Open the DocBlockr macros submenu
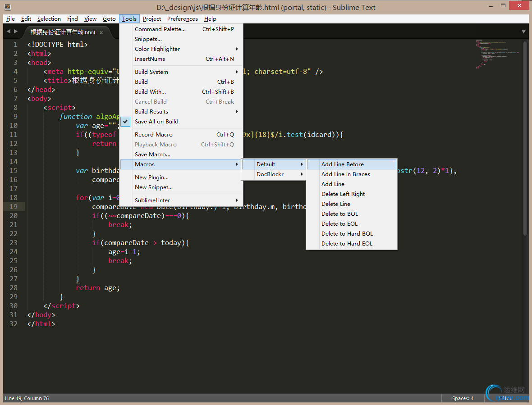This screenshot has width=532, height=405. pyautogui.click(x=274, y=174)
